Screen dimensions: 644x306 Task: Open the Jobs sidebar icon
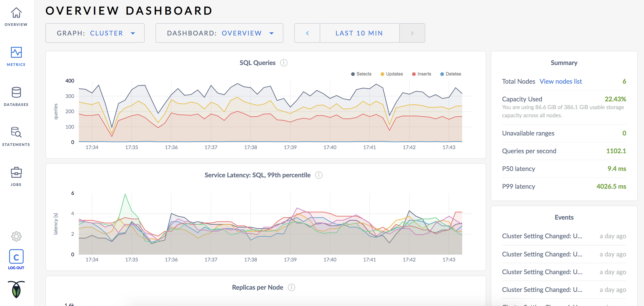(x=16, y=173)
